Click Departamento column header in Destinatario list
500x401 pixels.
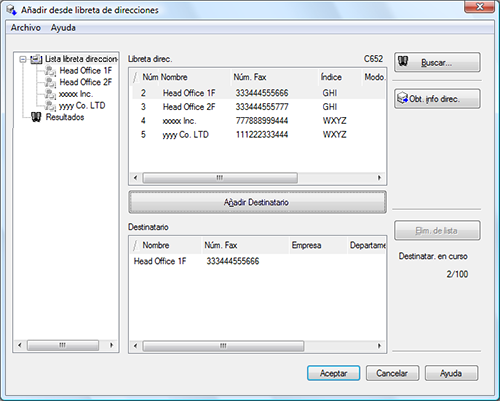tap(367, 245)
